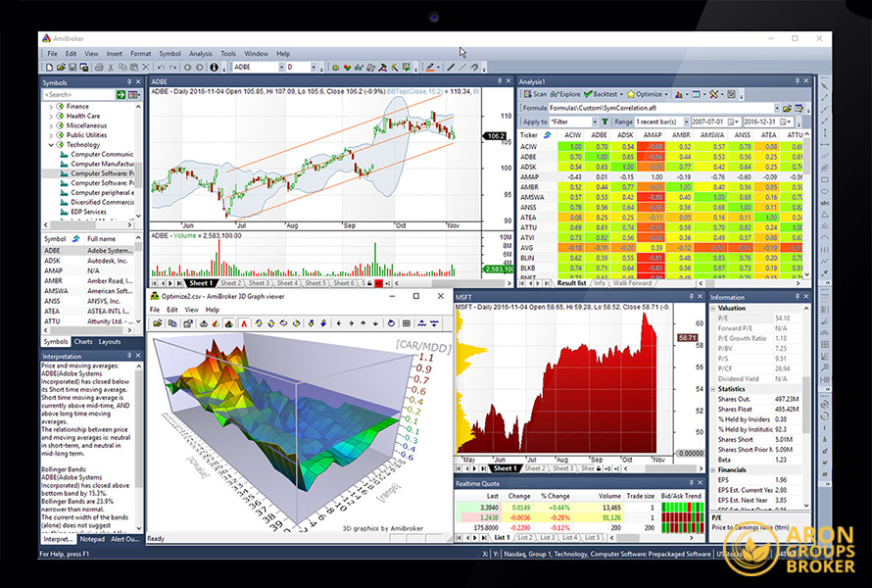Expand the Finance category in the symbol tree

click(x=51, y=106)
